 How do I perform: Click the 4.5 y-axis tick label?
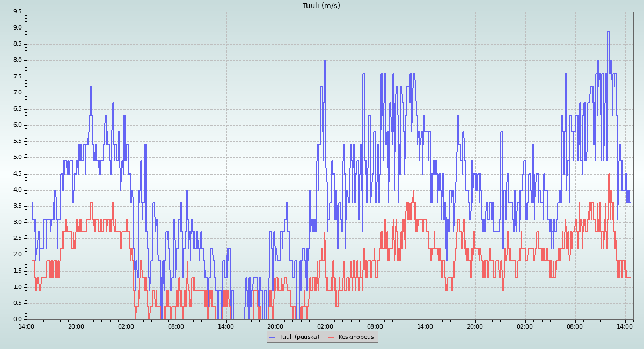click(x=18, y=173)
